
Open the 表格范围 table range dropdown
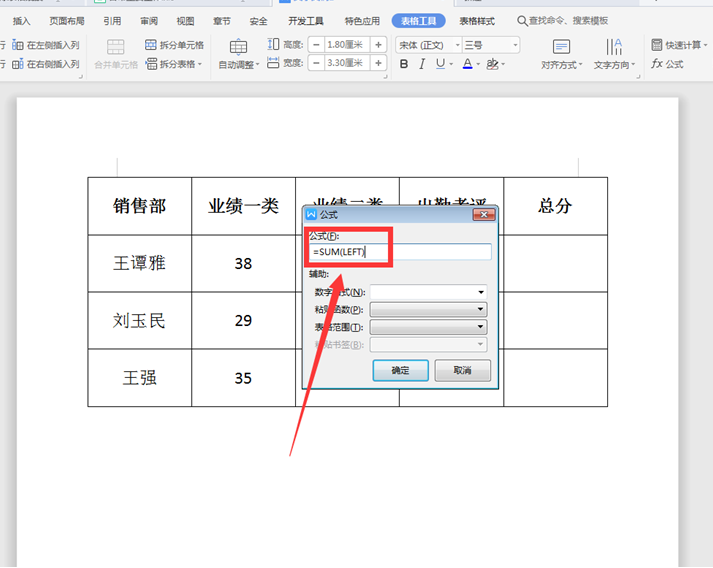pos(428,327)
